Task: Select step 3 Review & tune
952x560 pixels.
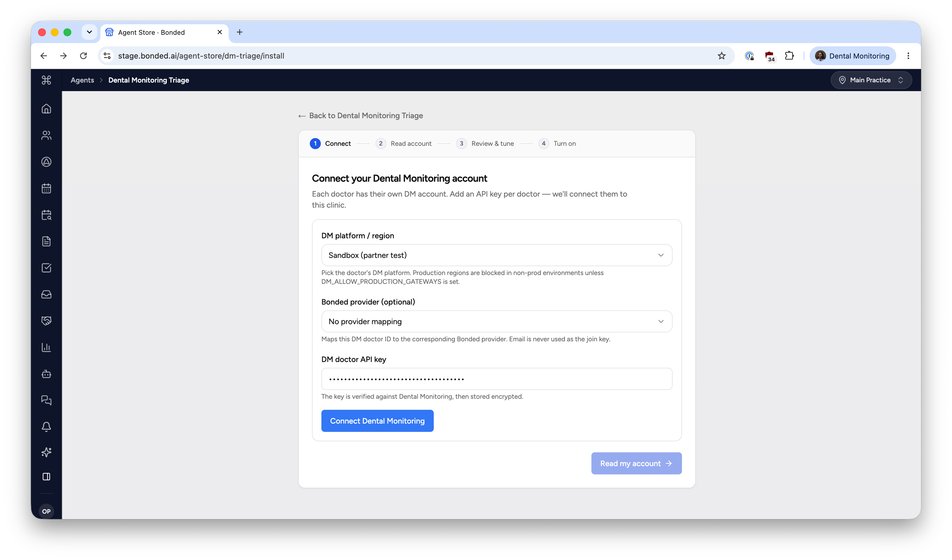Action: [x=485, y=144]
